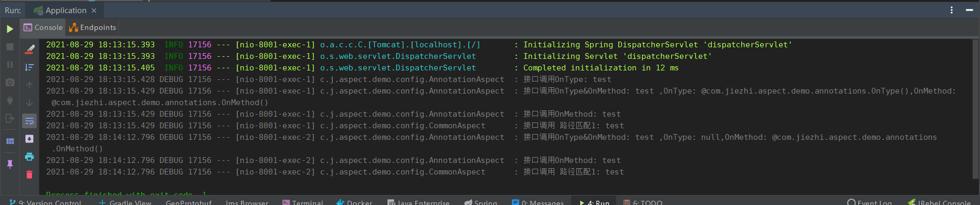Click 'Initializing Spring DispatcherServlet' log message
Viewport: 980px width, 205px height.
click(657, 45)
